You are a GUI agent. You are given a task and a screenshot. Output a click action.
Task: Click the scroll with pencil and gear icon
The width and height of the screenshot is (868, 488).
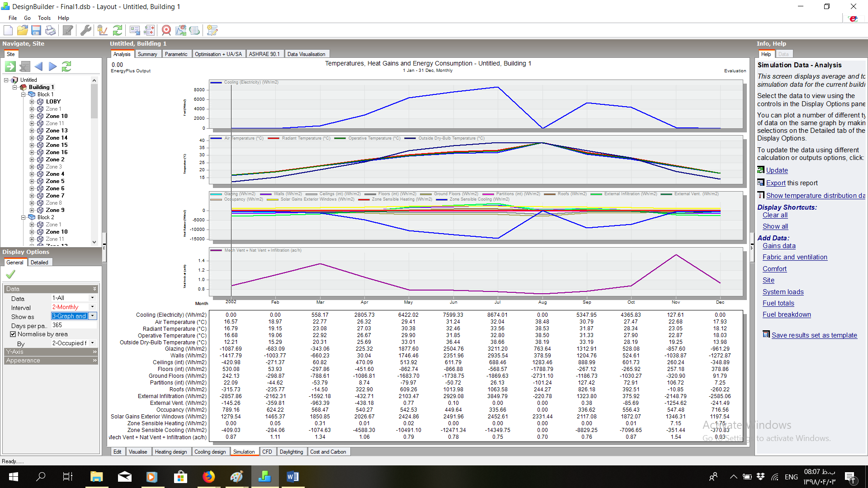pyautogui.click(x=212, y=30)
